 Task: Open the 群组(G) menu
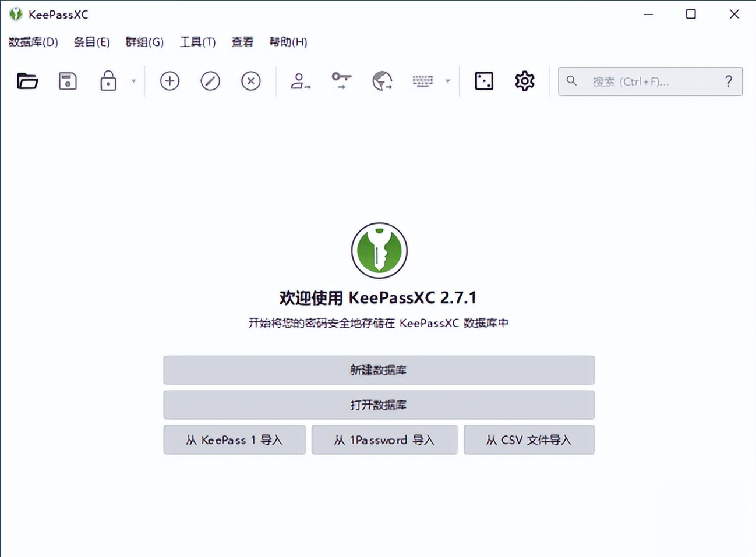145,42
